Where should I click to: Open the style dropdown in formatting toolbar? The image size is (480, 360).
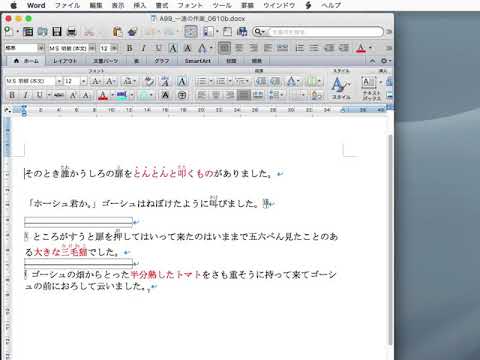click(x=41, y=48)
